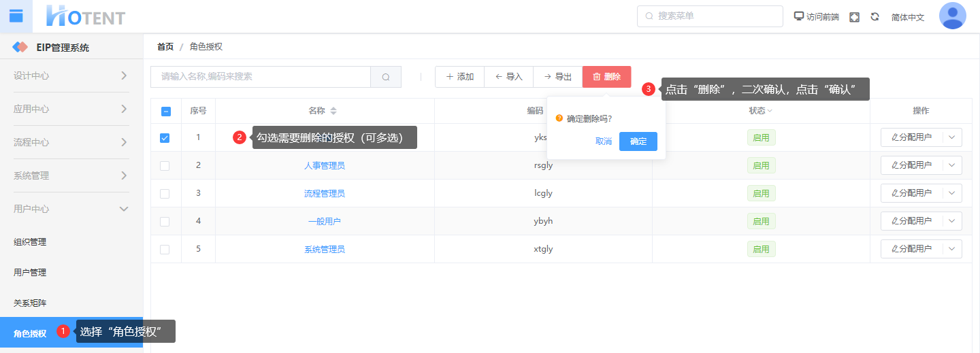Viewport: 980px width, 353px height.
Task: Click the 取消 button in delete popup
Action: pos(603,141)
